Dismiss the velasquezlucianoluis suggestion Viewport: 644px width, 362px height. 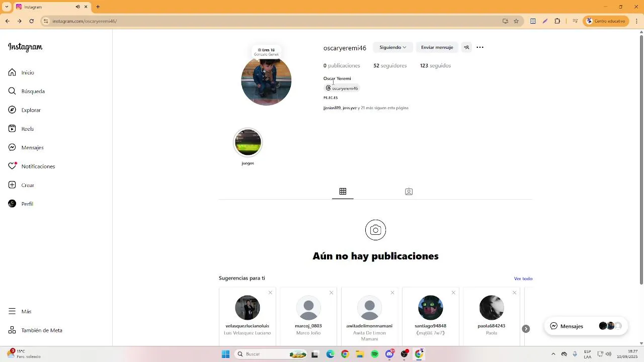point(270,293)
